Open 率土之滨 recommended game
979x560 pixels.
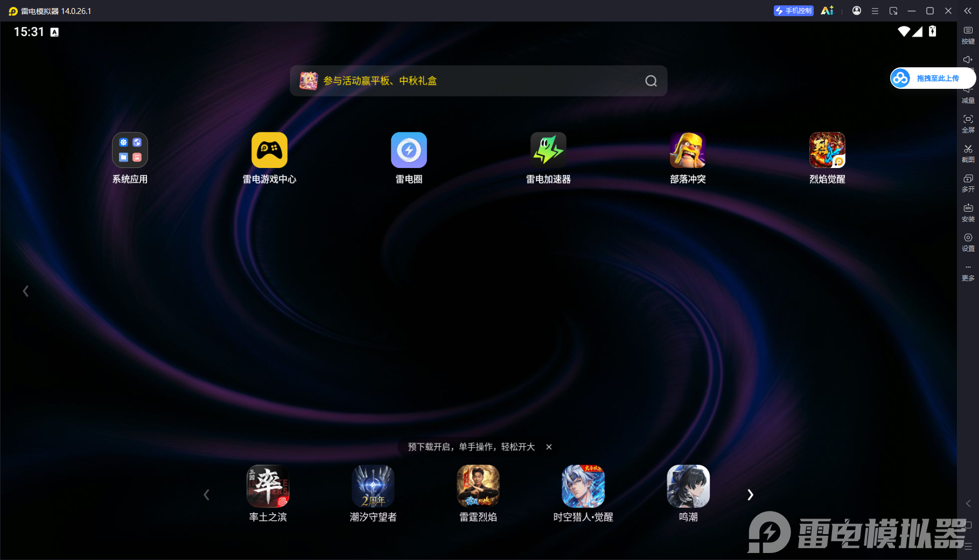(268, 486)
